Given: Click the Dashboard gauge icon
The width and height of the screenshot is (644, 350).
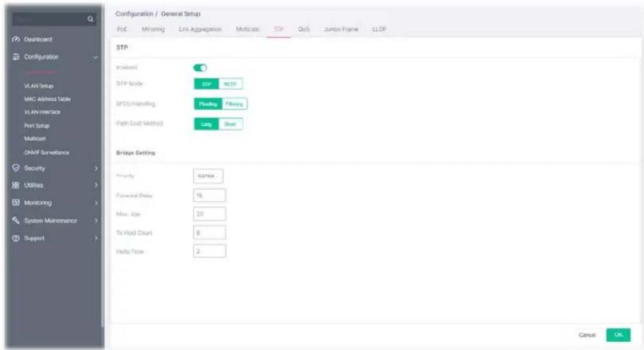Looking at the screenshot, I should click(16, 40).
